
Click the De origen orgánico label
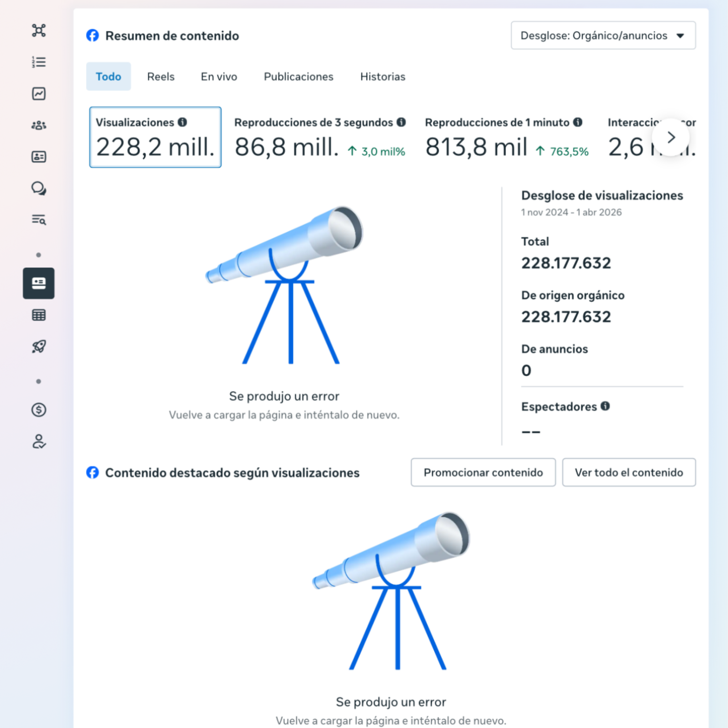click(573, 295)
